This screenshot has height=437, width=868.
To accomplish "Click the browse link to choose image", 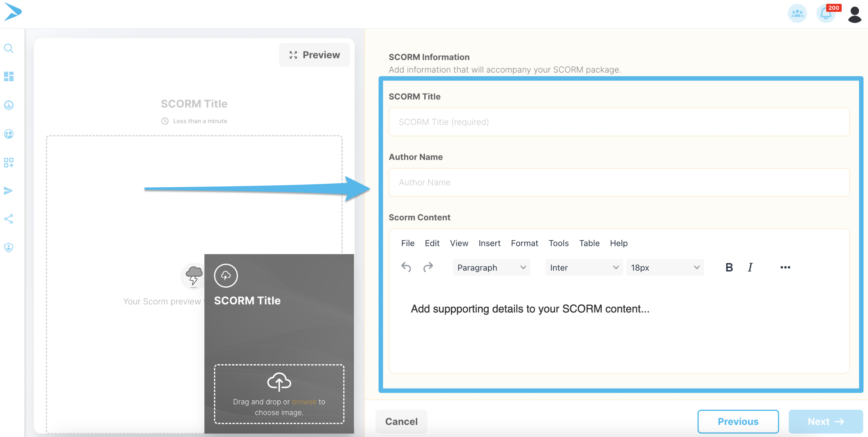I will (x=304, y=402).
